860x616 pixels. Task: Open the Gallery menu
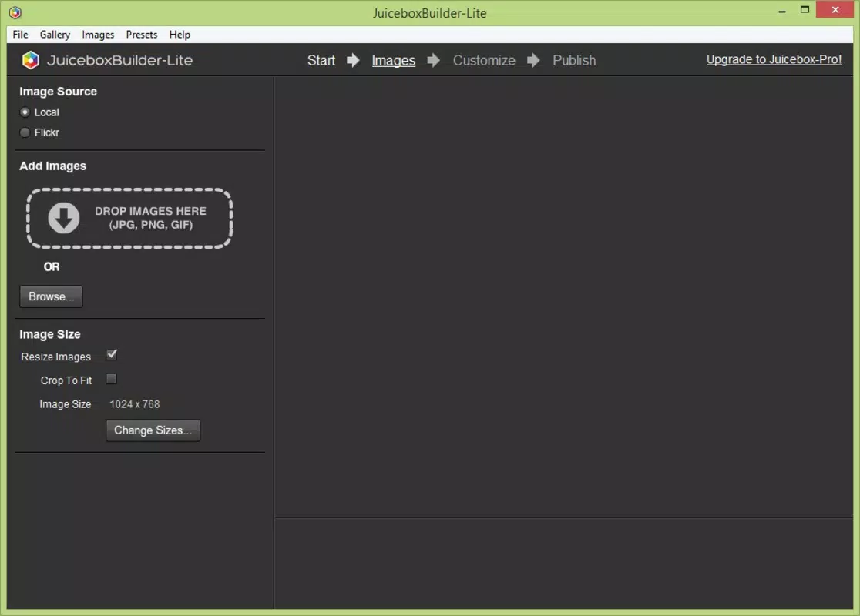(x=55, y=35)
